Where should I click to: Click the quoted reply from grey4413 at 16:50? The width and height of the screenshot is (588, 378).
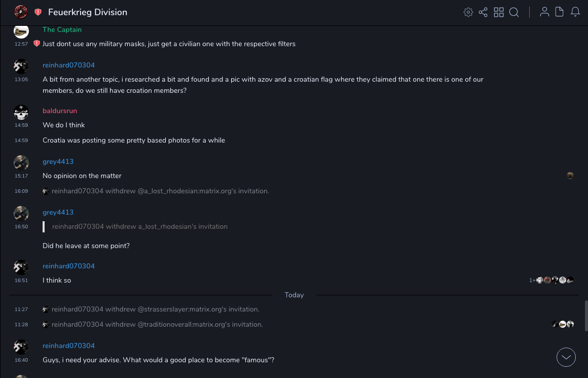coord(139,226)
